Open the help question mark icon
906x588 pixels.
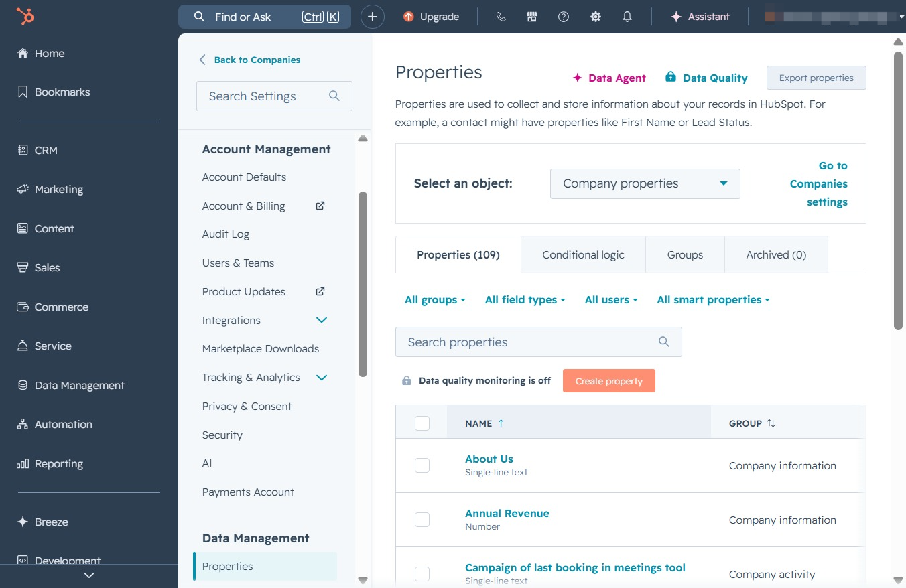[x=564, y=17]
